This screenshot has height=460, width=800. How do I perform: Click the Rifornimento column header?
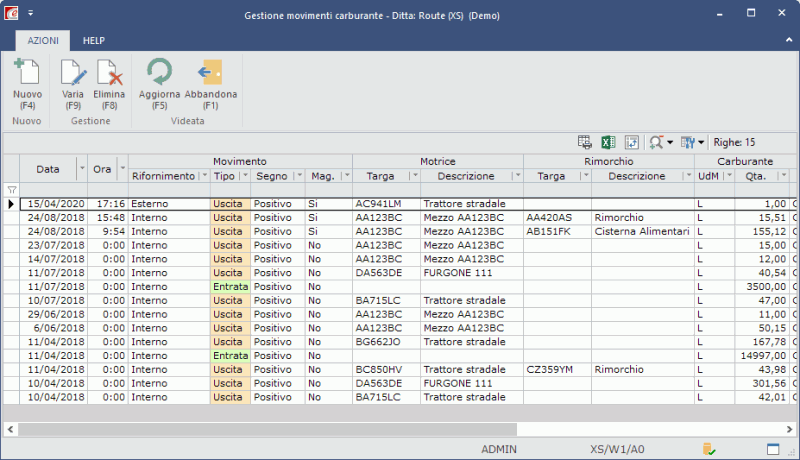point(163,176)
